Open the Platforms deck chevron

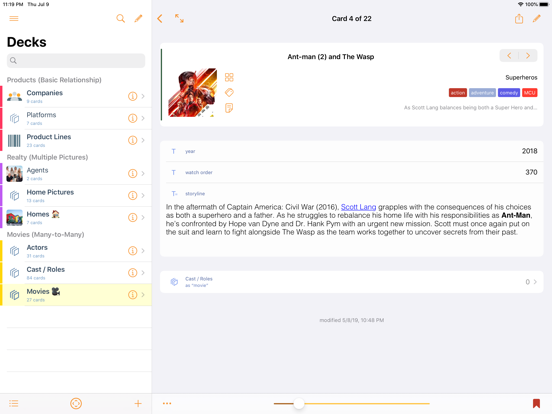click(x=143, y=118)
